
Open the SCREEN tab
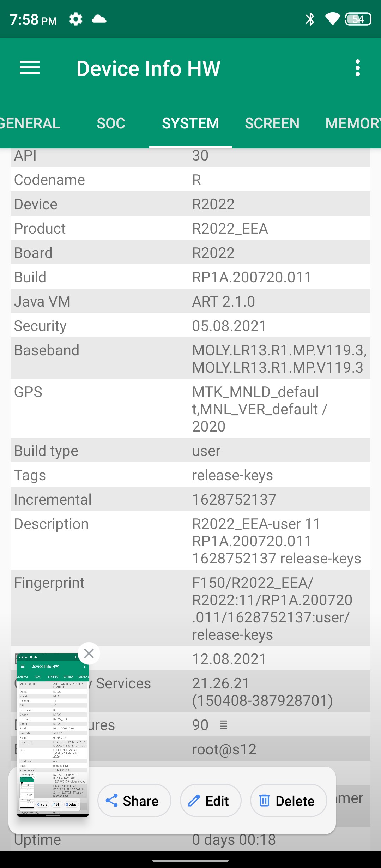[272, 123]
